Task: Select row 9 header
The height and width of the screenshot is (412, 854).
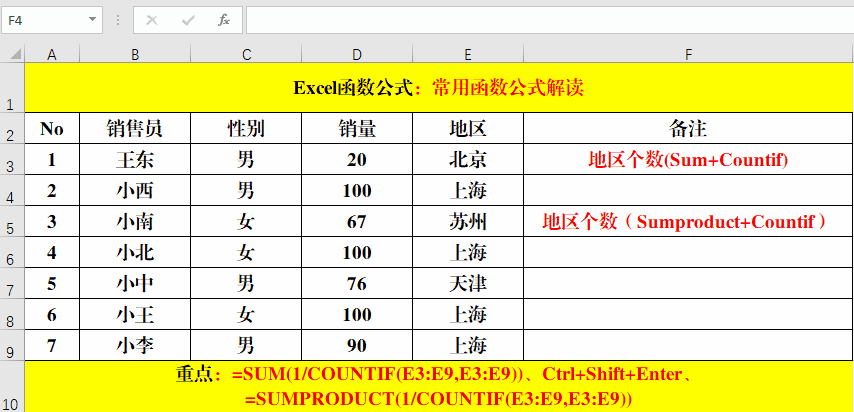Action: (x=12, y=346)
